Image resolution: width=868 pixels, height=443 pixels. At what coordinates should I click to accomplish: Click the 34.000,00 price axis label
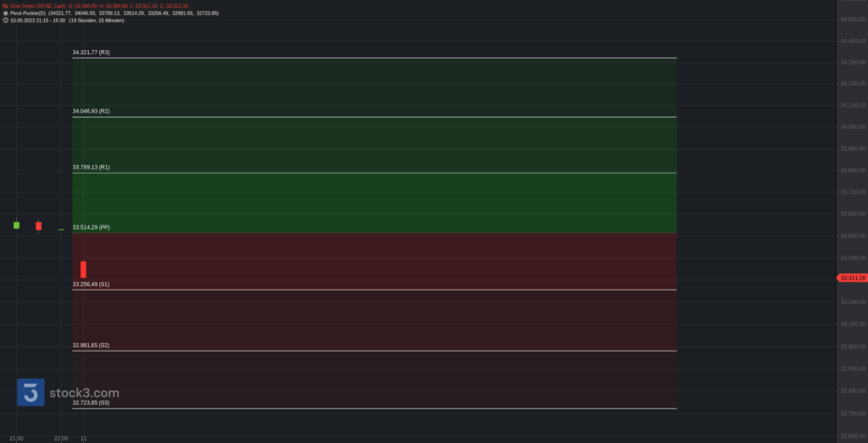[x=853, y=127]
